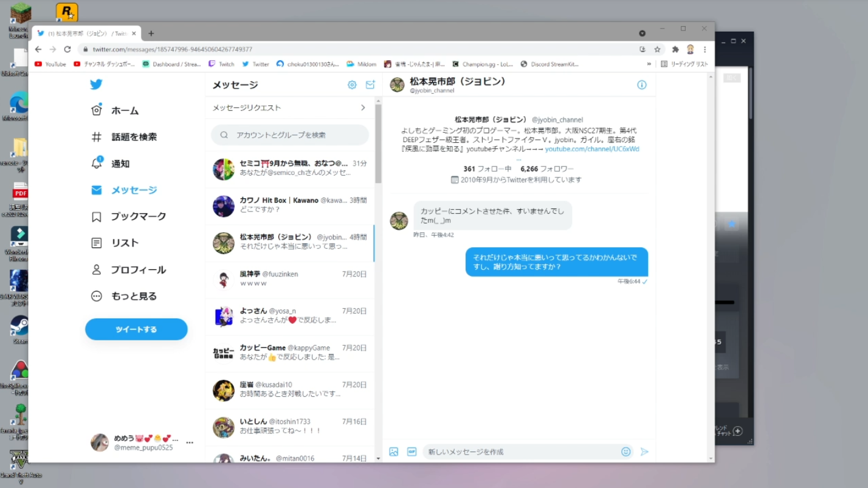Select the Terraria desktop icon
Screen dimensions: 868x488
click(19, 421)
